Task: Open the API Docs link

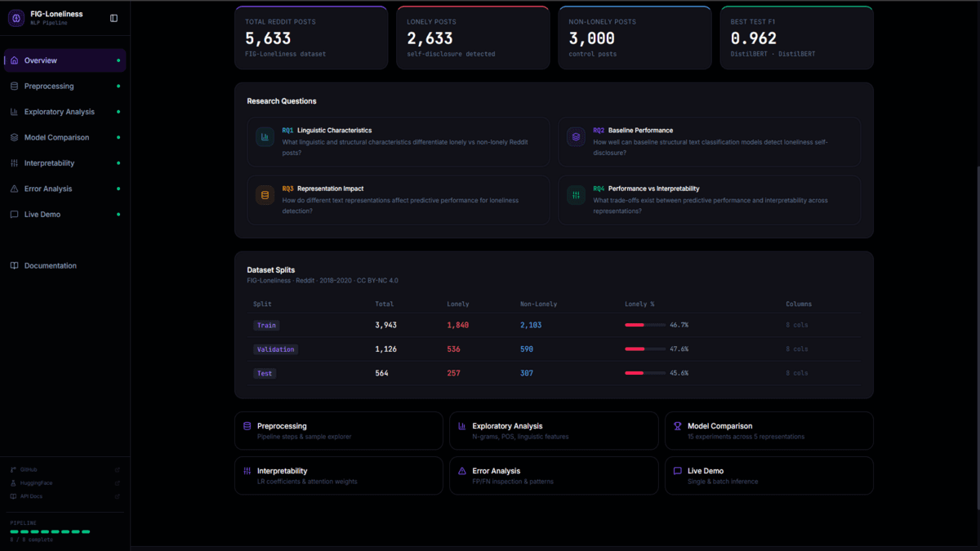Action: coord(65,496)
